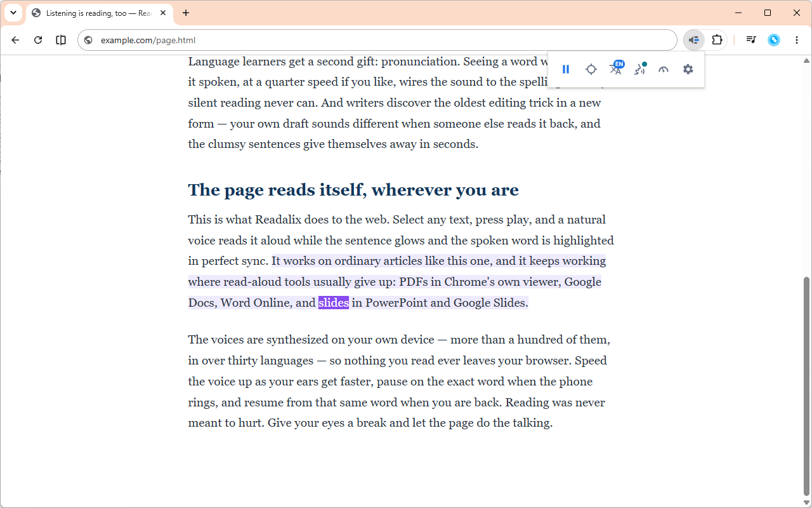Expand the tab search dropdown
This screenshot has width=812, height=508.
(13, 13)
